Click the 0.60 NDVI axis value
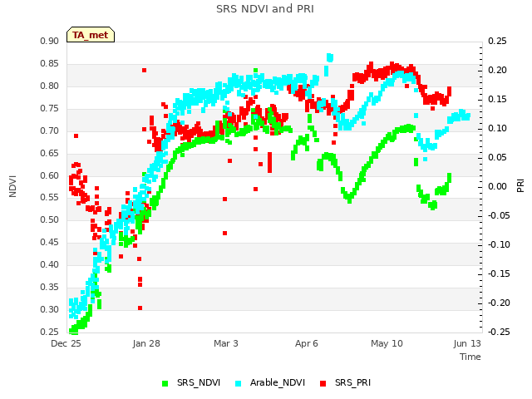Image resolution: width=532 pixels, height=399 pixels. [50, 175]
